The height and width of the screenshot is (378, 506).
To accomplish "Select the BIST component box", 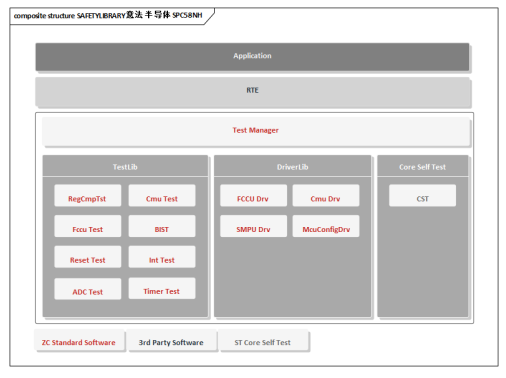I will [x=162, y=226].
